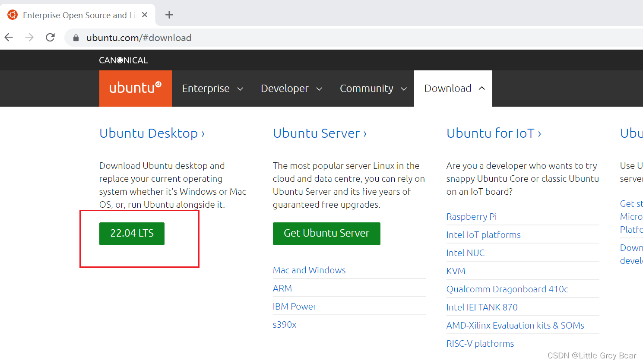Click the browser back arrow
Screen dimensions: 643x364
pos(9,38)
